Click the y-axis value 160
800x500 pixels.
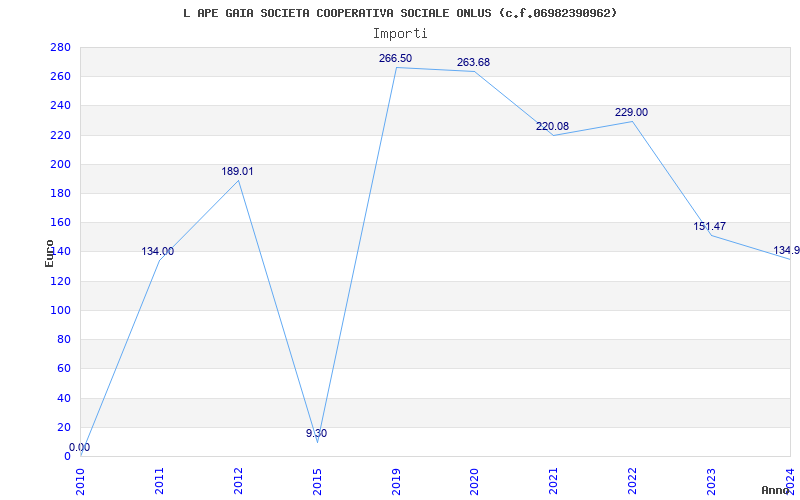[60, 222]
